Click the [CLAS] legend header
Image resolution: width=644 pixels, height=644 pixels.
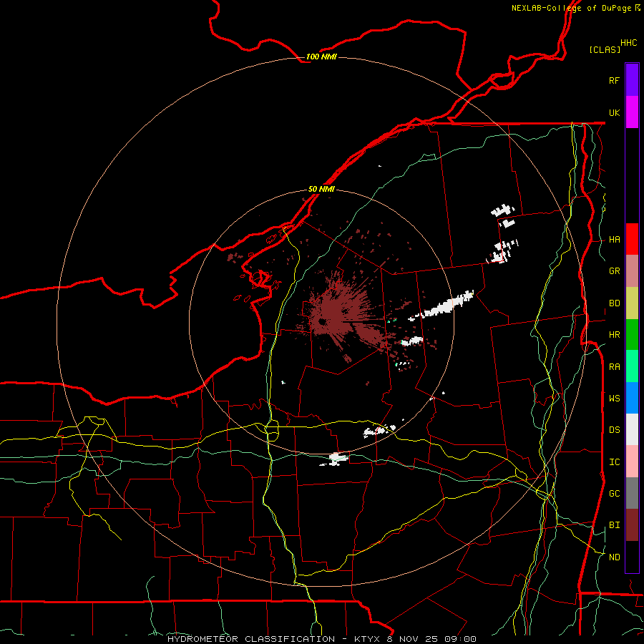(x=605, y=49)
